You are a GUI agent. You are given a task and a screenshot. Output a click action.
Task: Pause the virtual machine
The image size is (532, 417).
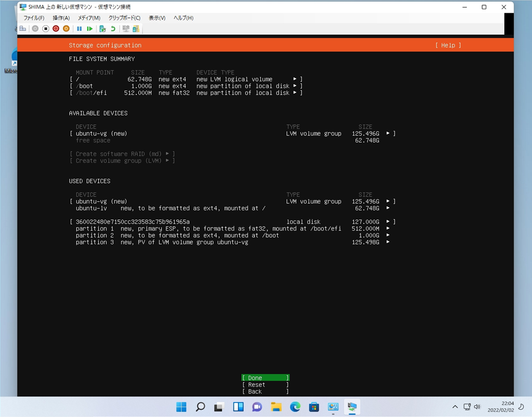pyautogui.click(x=79, y=29)
